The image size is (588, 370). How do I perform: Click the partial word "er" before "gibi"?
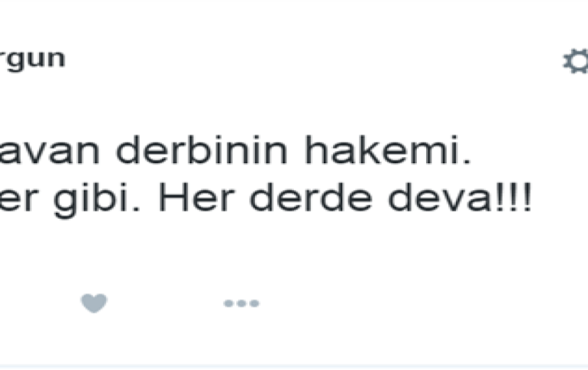(x=18, y=201)
